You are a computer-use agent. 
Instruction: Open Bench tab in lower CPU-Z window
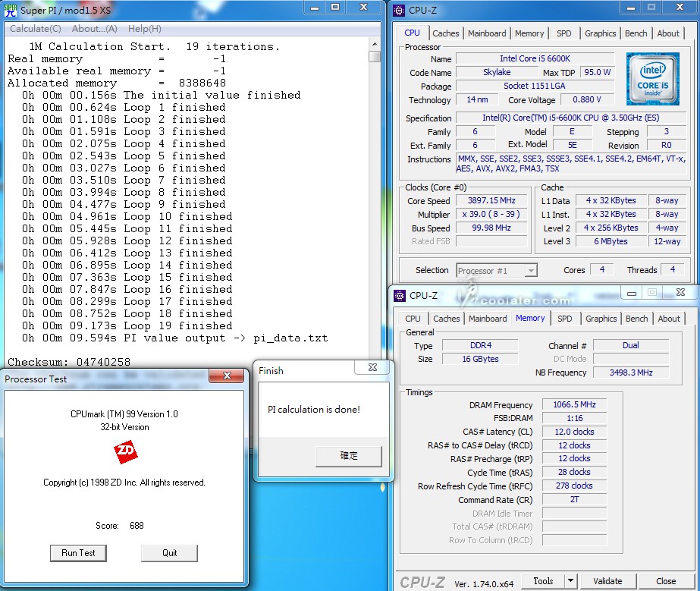636,319
